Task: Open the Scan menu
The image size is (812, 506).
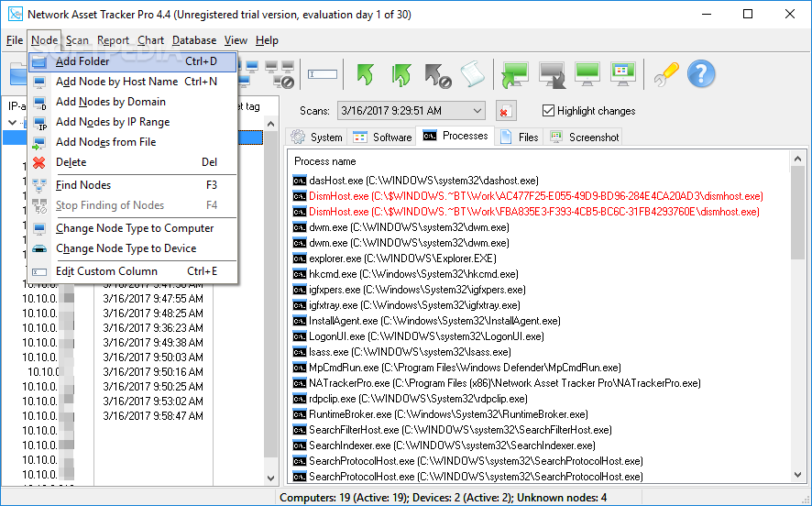Action: pos(77,40)
